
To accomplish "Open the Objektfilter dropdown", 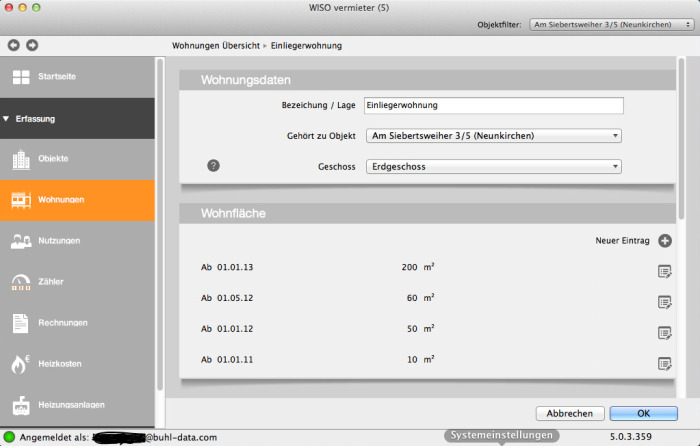I will tap(611, 25).
